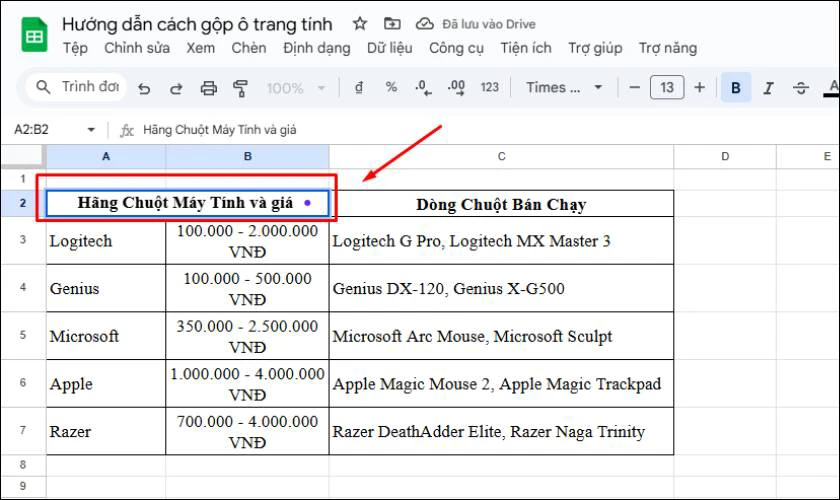
Task: Select column A header
Action: click(x=106, y=156)
